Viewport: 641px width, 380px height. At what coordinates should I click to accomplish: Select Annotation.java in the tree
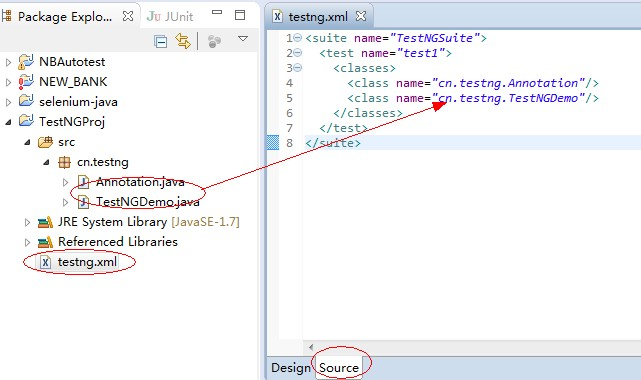[x=140, y=182]
